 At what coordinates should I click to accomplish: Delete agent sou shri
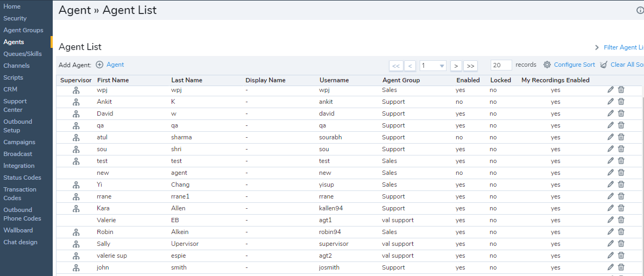[x=621, y=149]
